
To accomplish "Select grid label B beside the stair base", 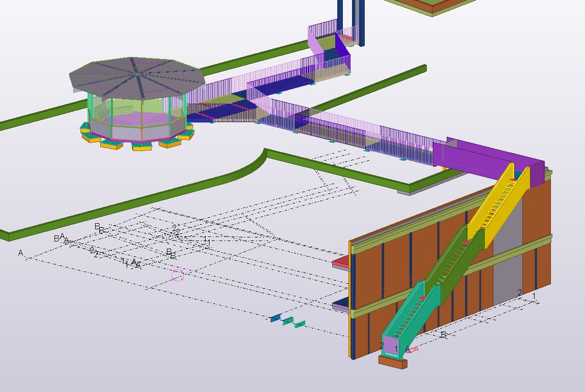I will (443, 335).
